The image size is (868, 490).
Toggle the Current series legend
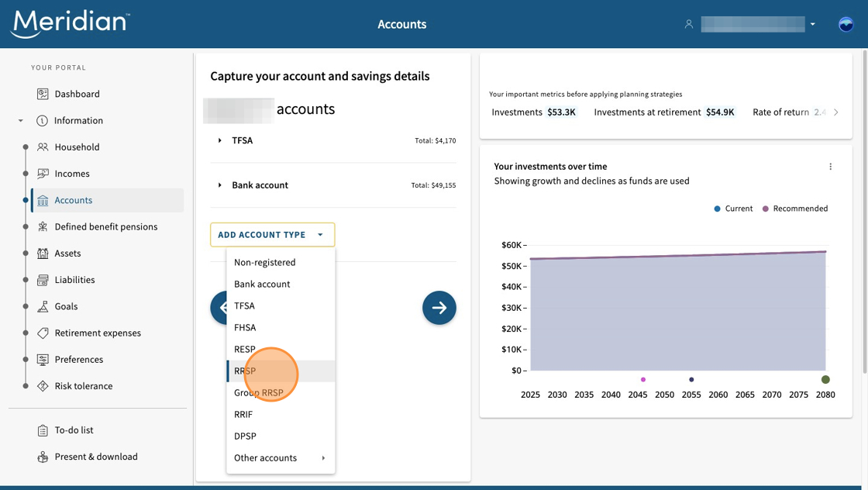coord(733,209)
